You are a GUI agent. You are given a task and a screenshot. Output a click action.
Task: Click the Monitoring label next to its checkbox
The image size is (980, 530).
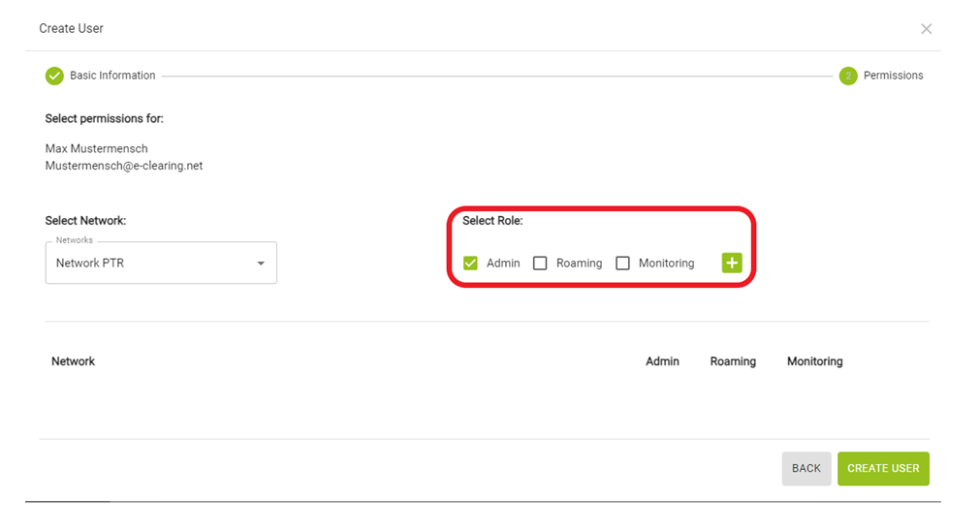click(x=666, y=264)
